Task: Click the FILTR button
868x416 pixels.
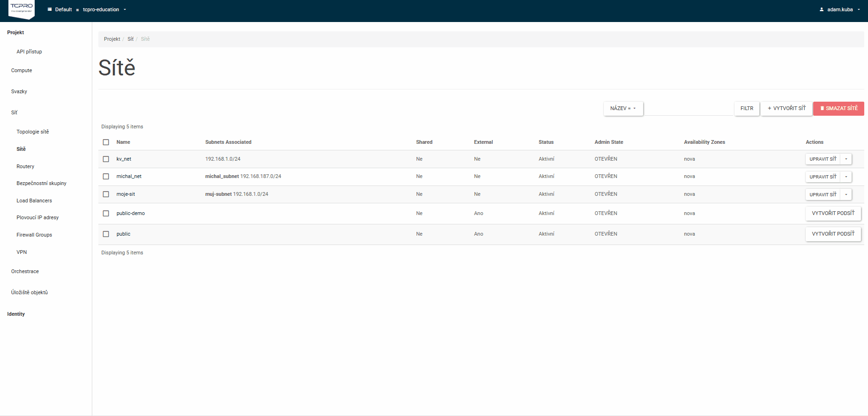Action: click(747, 108)
